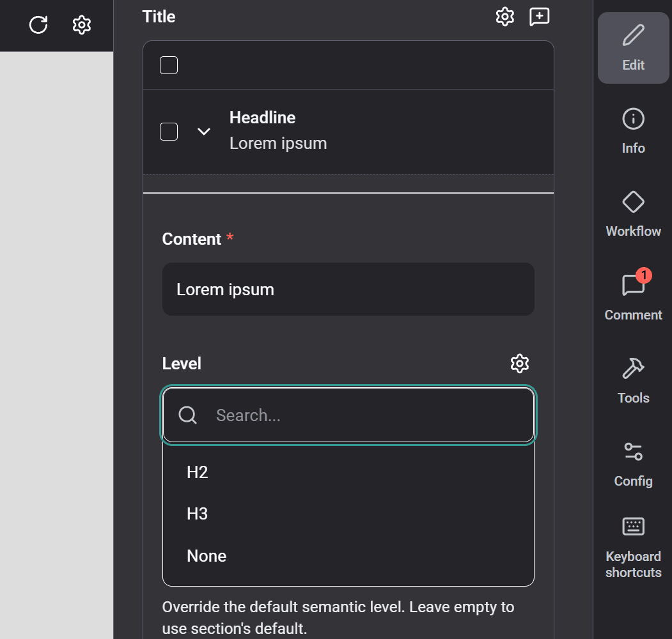Screen dimensions: 672x639
Task: Click the Title section label
Action: (x=159, y=17)
